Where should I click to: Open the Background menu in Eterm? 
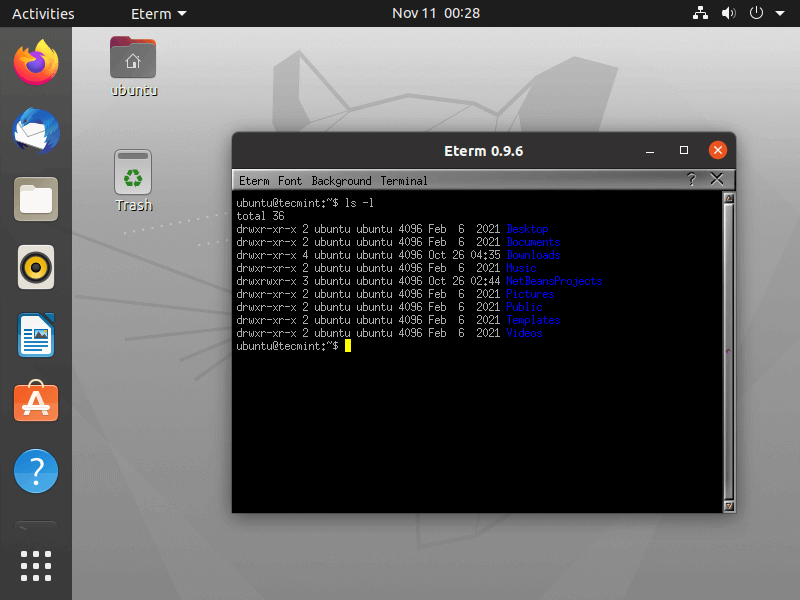pos(341,180)
